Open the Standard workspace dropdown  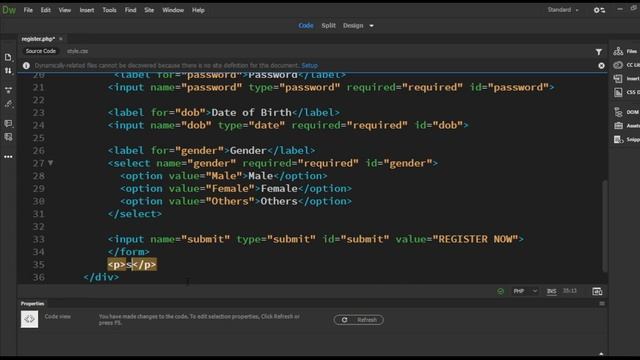[563, 10]
